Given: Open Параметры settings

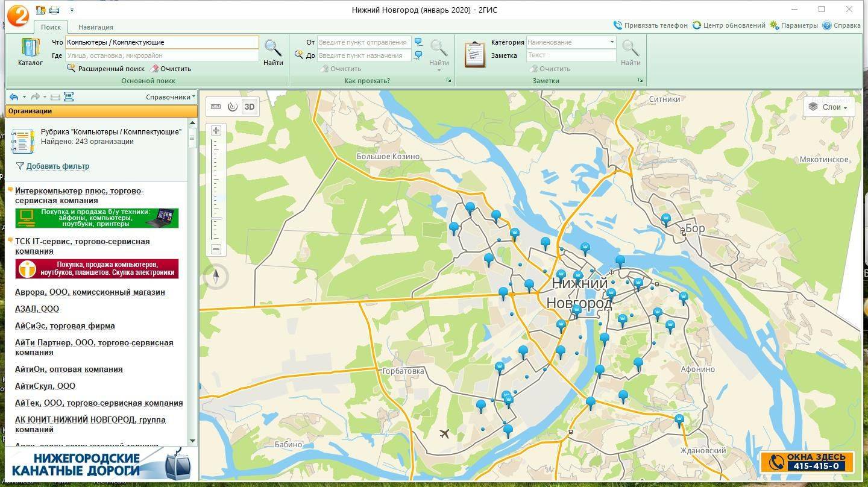Looking at the screenshot, I should click(x=794, y=25).
